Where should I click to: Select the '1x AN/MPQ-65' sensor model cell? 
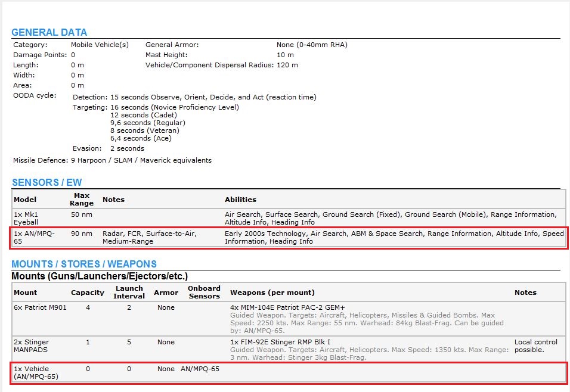(34, 237)
